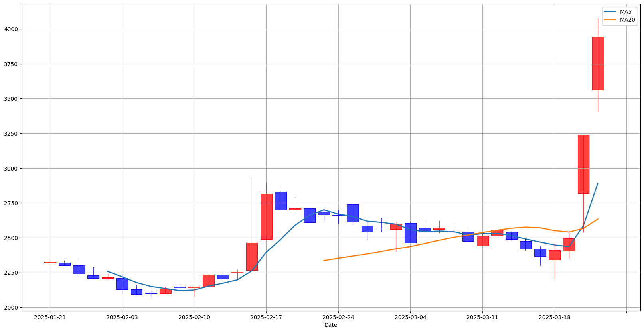
Task: Select the 2025-03-18 date tick label
Action: pyautogui.click(x=555, y=318)
